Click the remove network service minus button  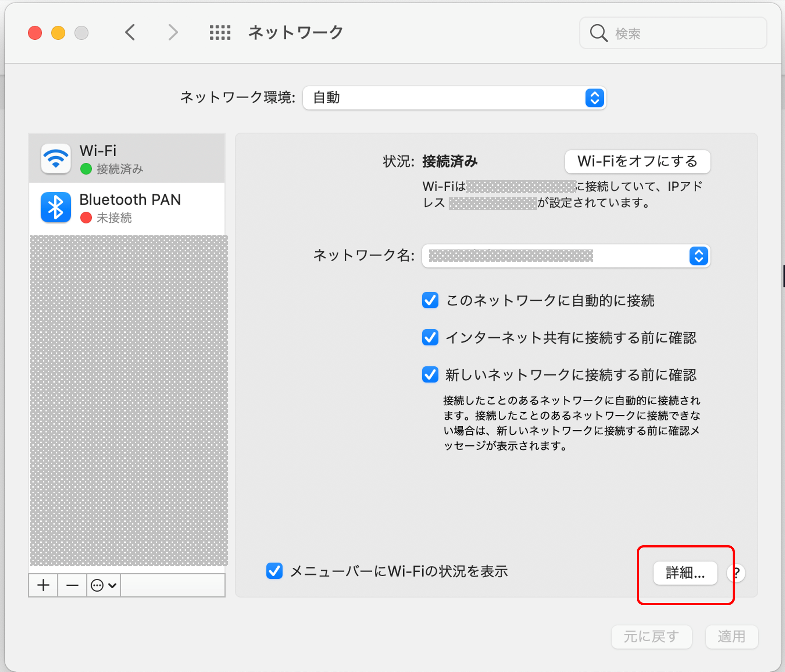click(x=72, y=585)
